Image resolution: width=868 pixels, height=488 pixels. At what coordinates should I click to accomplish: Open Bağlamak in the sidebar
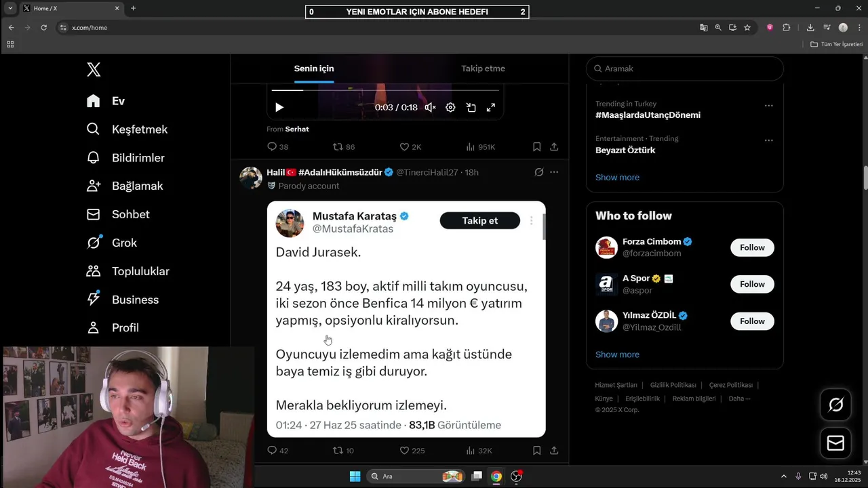[x=125, y=186]
